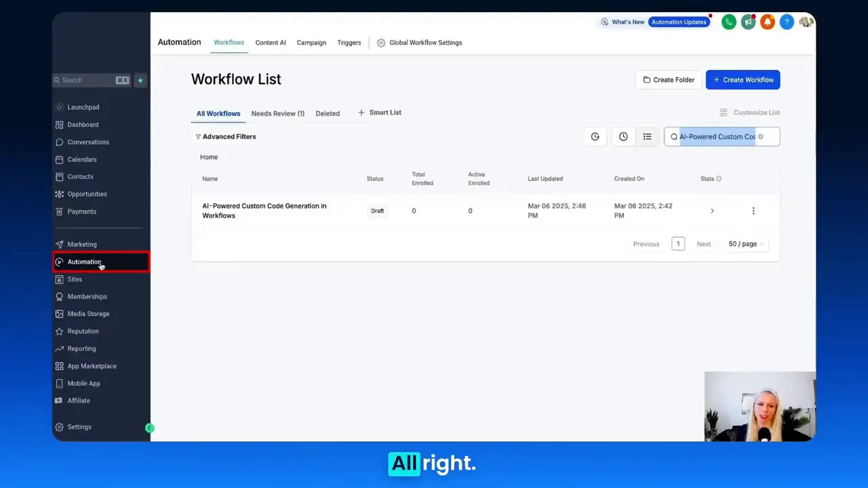Go to the Previous page
The image size is (868, 488).
click(646, 244)
